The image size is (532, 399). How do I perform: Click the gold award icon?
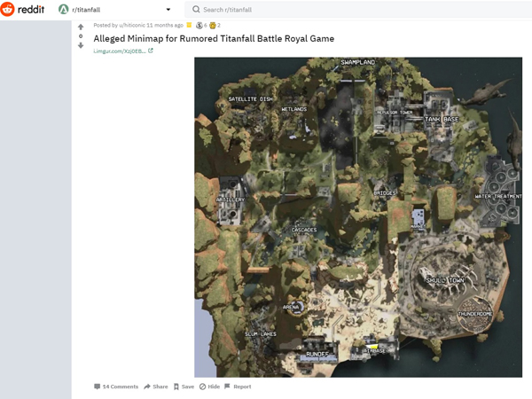[213, 25]
